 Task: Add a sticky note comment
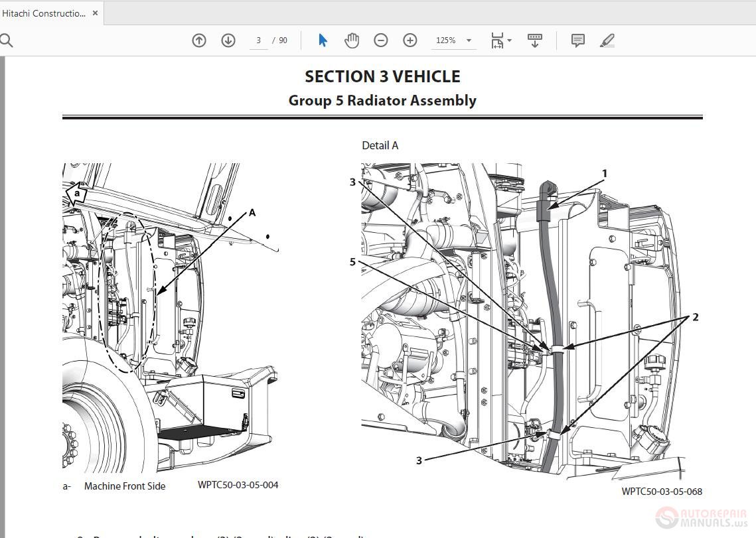(577, 40)
